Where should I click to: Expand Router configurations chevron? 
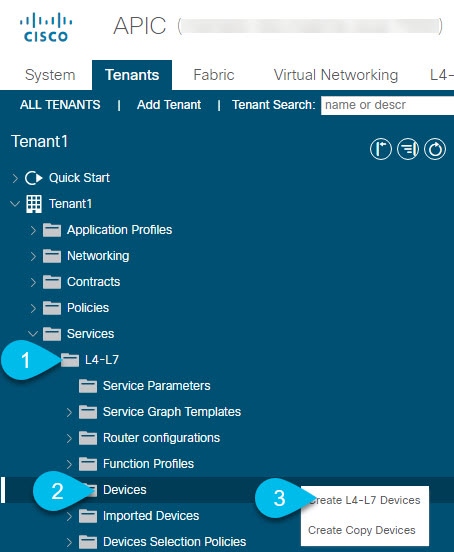(69, 438)
